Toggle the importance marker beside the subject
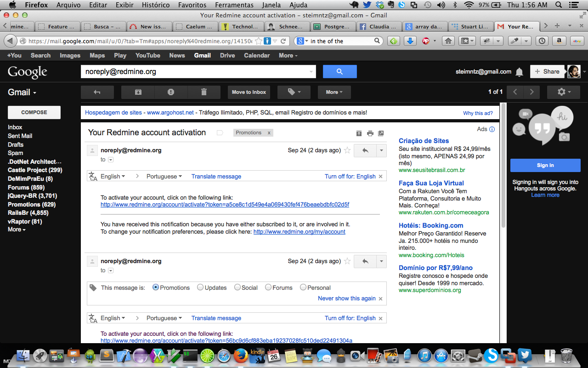This screenshot has height=368, width=588. [x=220, y=133]
